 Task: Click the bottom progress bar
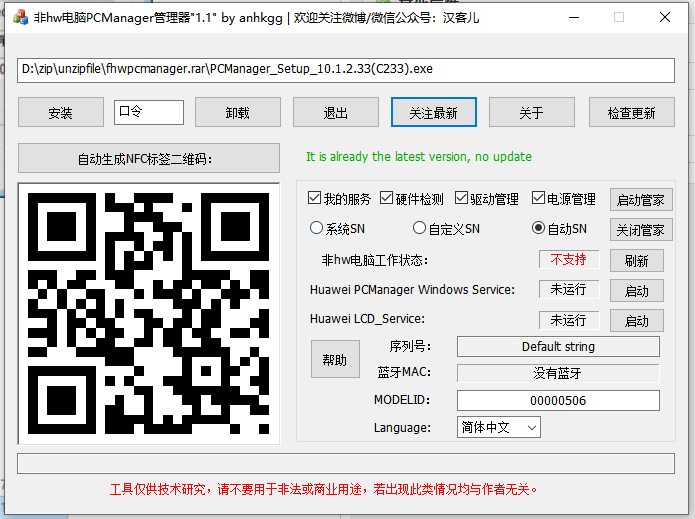[x=346, y=464]
